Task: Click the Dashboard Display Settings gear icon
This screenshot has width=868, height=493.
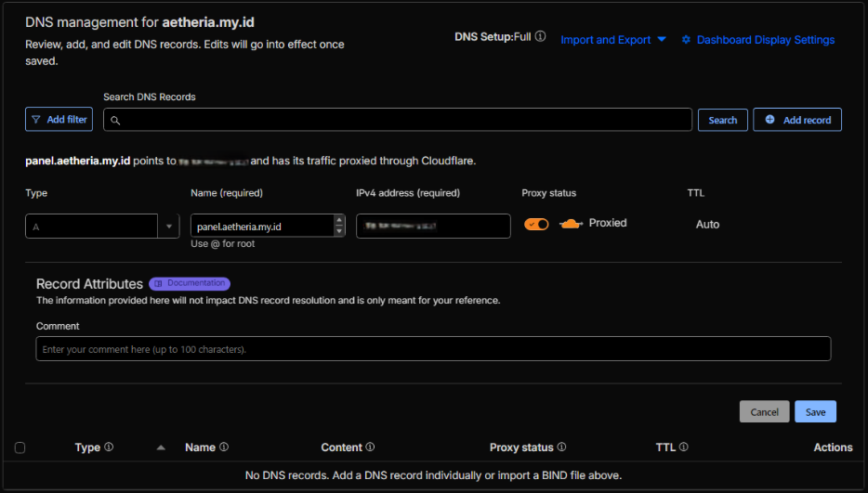Action: (686, 40)
